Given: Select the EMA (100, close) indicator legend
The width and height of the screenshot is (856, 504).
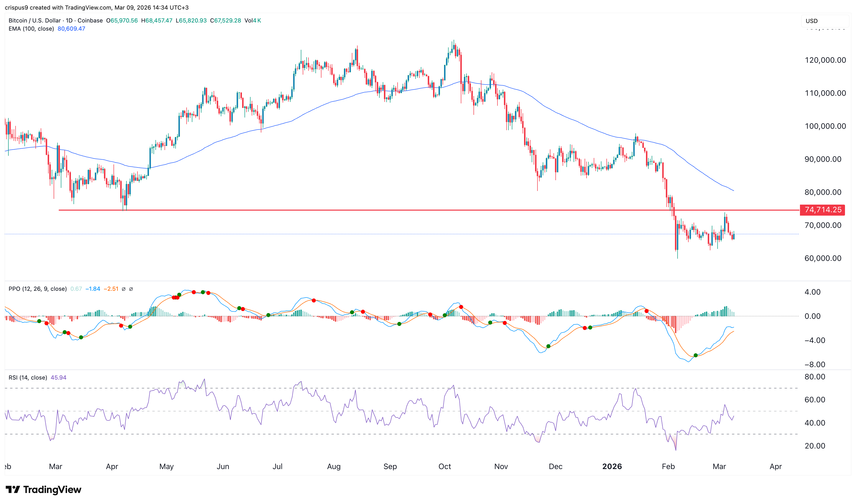Looking at the screenshot, I should click(x=31, y=29).
